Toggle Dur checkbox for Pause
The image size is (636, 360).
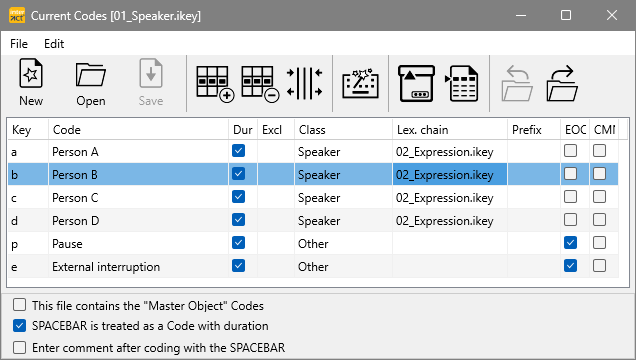238,243
